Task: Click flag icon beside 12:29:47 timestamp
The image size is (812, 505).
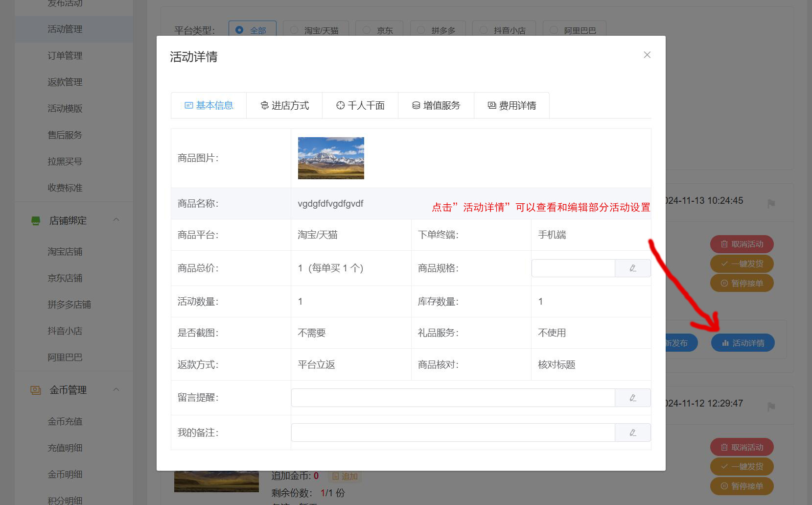Action: point(771,407)
